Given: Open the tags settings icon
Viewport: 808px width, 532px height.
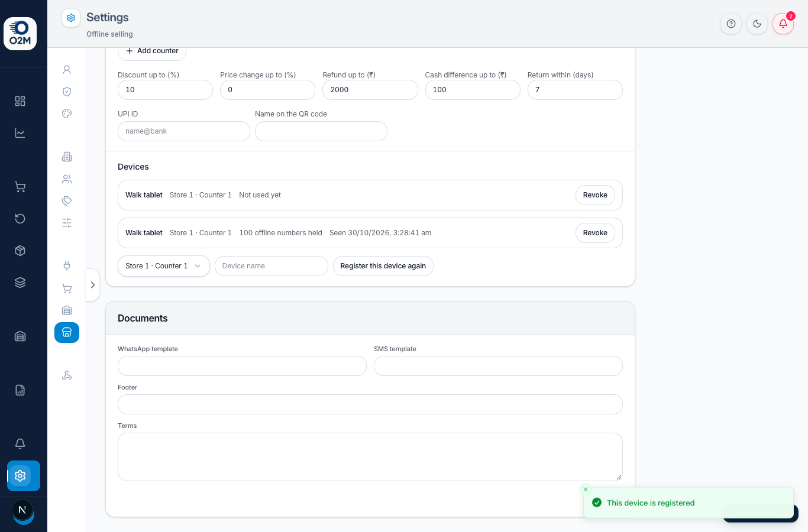Looking at the screenshot, I should (67, 200).
